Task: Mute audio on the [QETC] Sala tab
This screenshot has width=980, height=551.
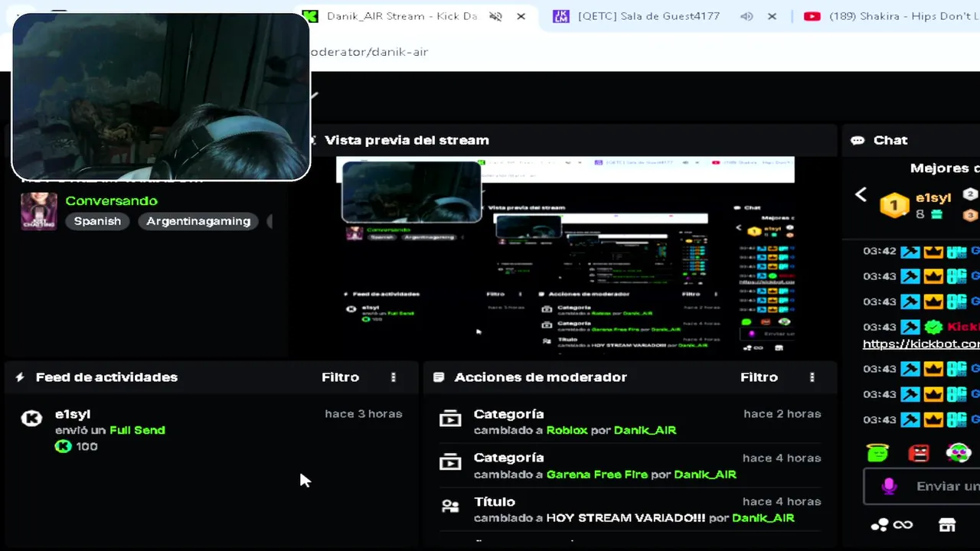Action: [x=746, y=16]
